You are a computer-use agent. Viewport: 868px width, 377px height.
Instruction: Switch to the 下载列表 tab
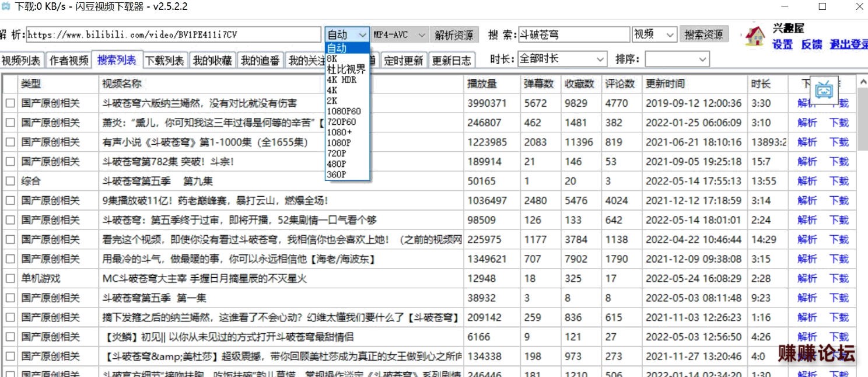[x=164, y=60]
